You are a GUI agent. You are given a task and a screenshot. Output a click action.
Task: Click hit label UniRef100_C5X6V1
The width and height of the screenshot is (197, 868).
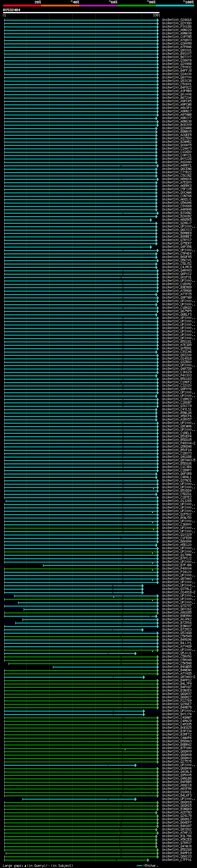177,84
